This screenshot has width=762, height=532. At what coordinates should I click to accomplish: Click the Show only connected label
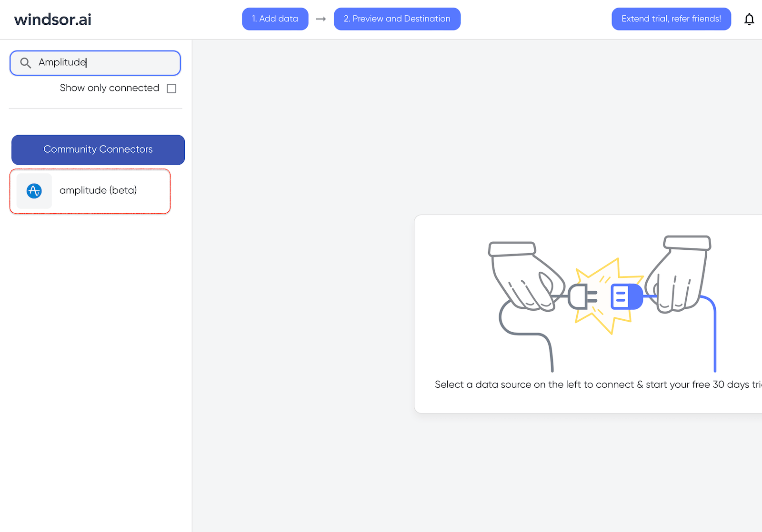click(x=110, y=88)
